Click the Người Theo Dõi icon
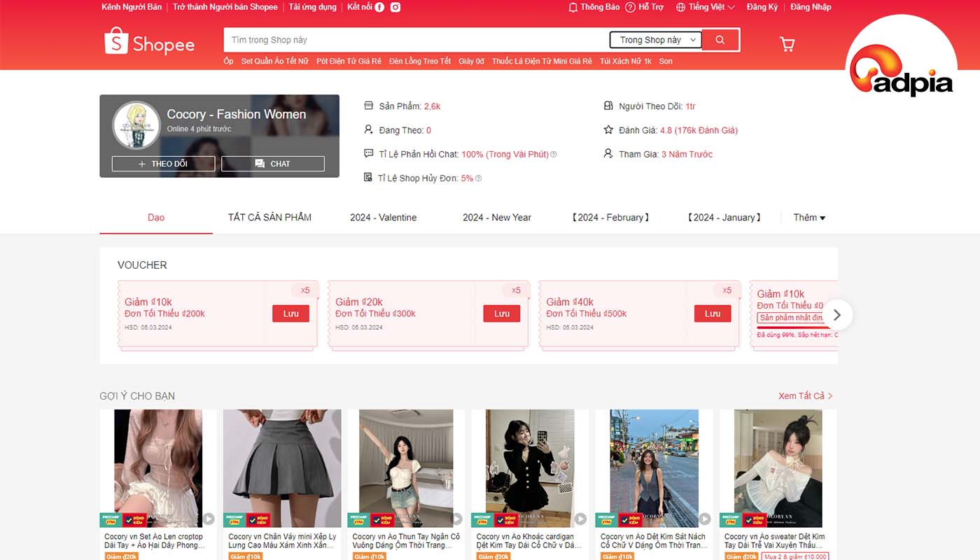980x560 pixels. click(608, 106)
